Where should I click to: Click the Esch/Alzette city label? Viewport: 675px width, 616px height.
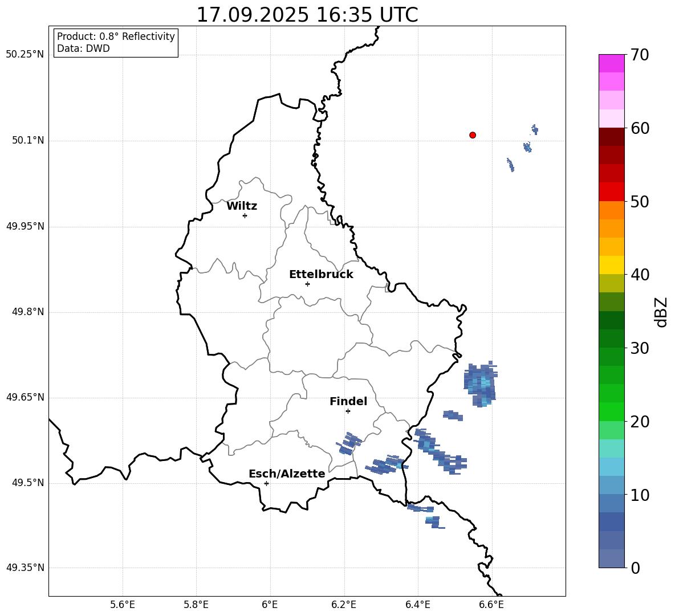(287, 474)
